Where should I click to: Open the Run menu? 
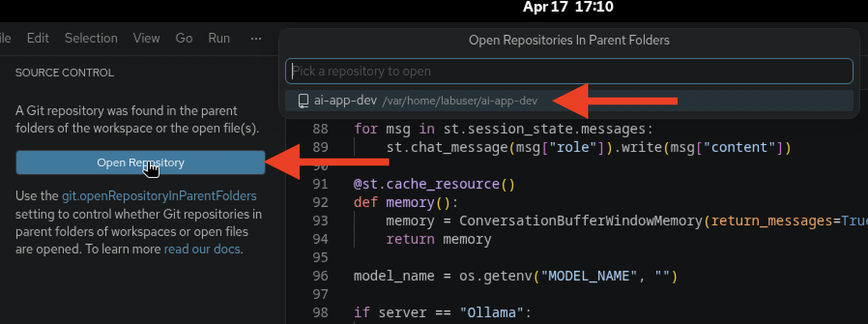[219, 38]
